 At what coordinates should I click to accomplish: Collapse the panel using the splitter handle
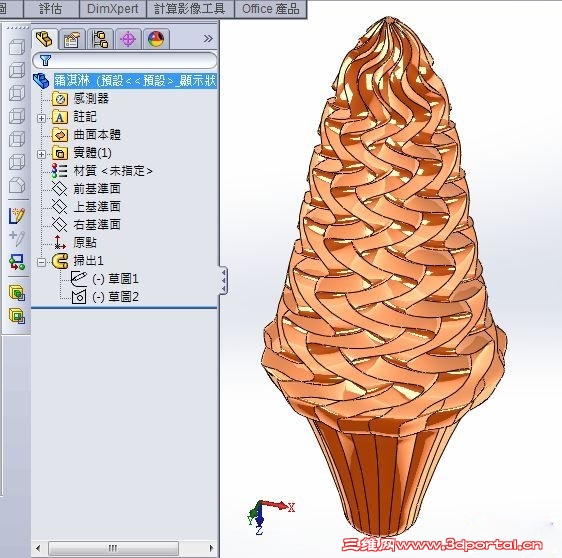(223, 281)
